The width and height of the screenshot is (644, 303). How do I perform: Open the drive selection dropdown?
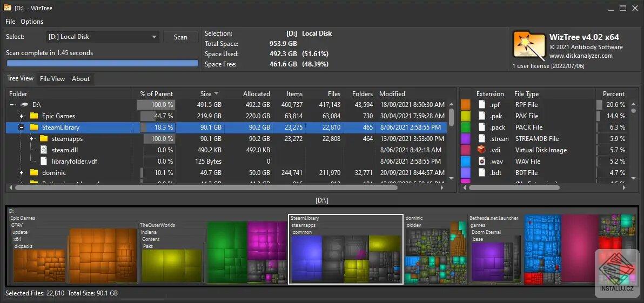coord(103,37)
